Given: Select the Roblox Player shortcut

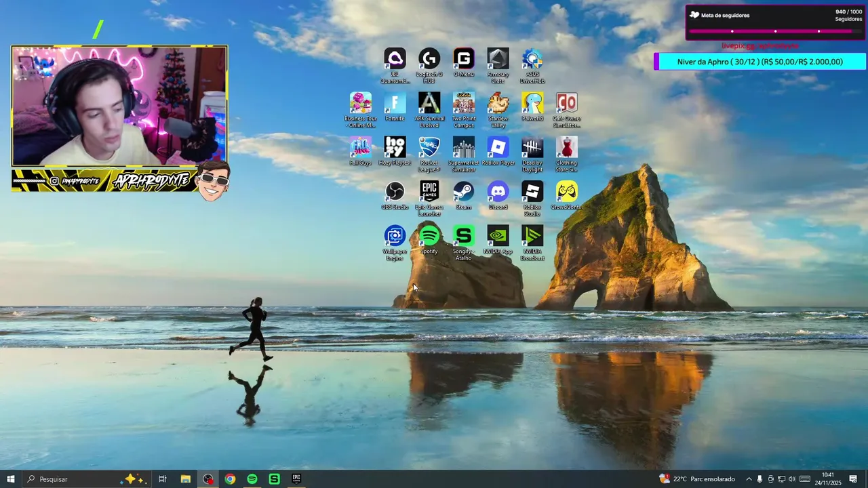Looking at the screenshot, I should [x=498, y=151].
